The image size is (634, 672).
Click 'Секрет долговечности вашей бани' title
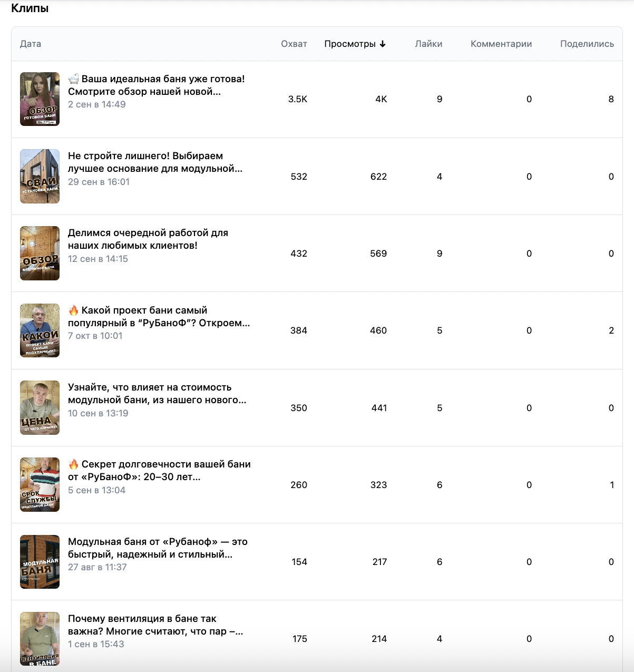pos(159,471)
